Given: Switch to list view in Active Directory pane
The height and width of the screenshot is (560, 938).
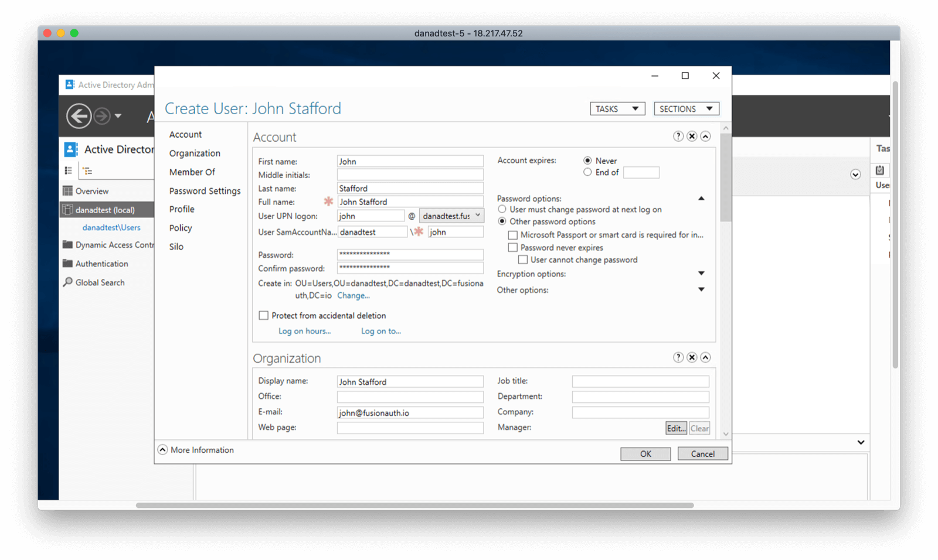Looking at the screenshot, I should [x=69, y=171].
